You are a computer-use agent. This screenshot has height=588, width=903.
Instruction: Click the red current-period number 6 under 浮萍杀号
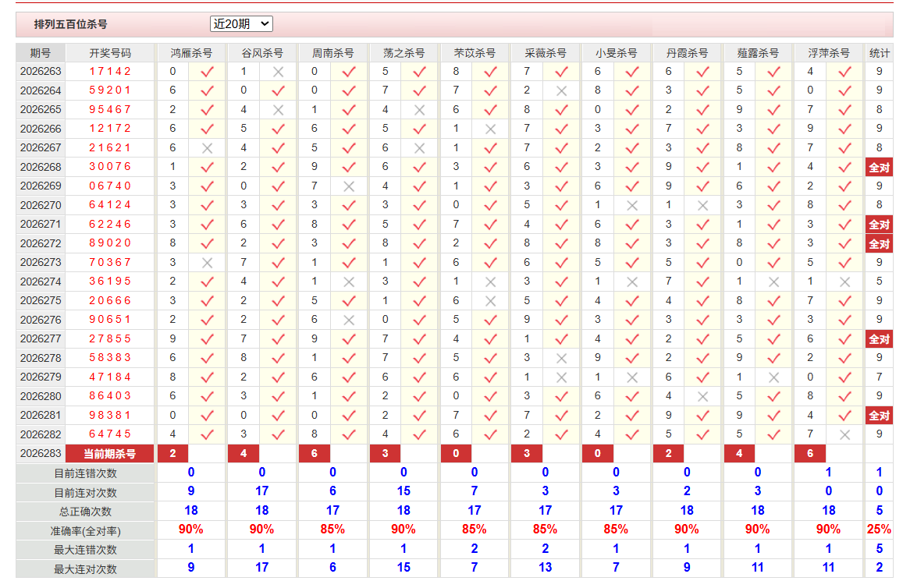(x=809, y=453)
